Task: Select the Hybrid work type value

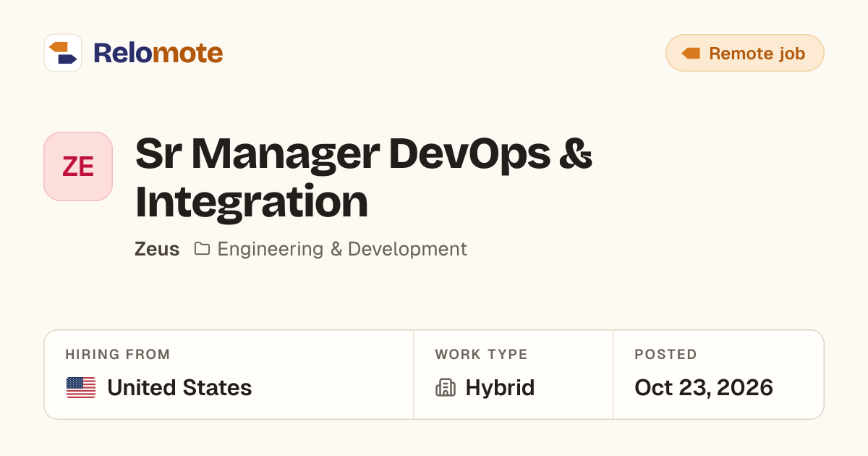Action: pos(500,388)
